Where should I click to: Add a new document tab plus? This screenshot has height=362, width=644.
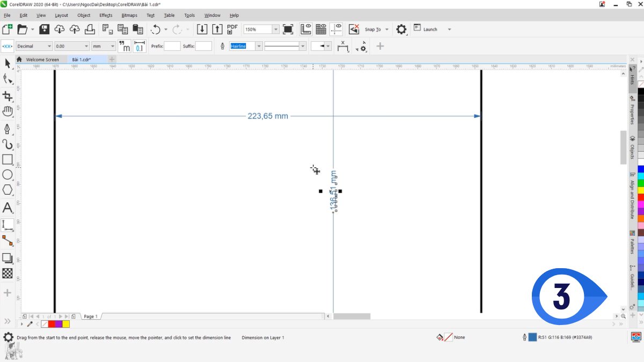[112, 60]
